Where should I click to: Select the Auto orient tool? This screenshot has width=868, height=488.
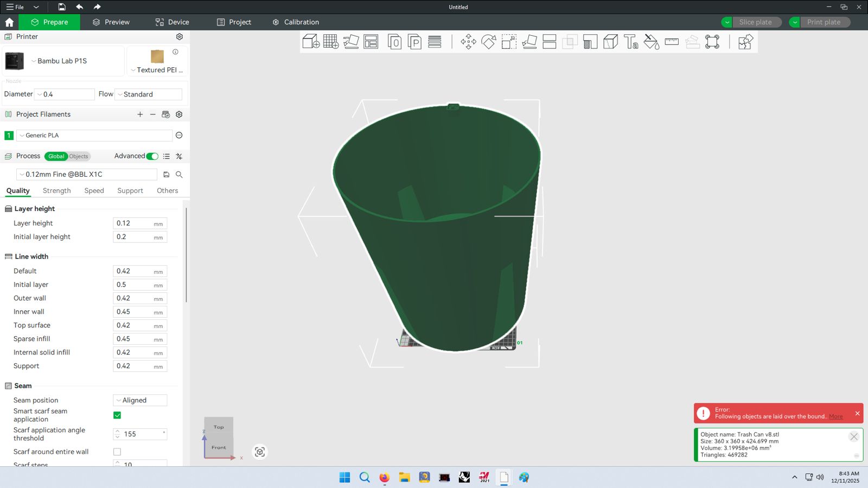click(x=351, y=42)
